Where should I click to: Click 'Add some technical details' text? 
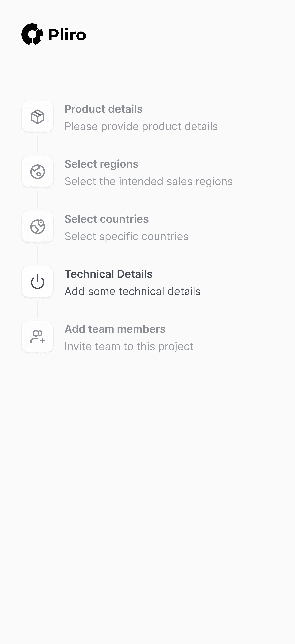[133, 291]
